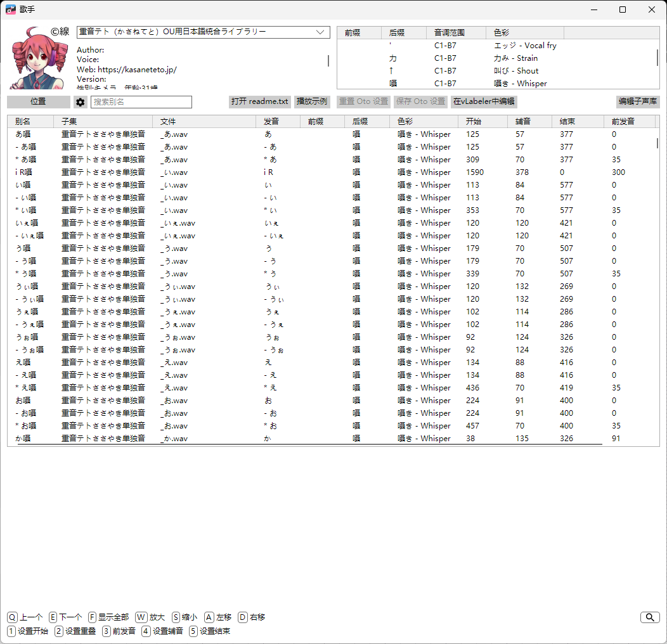Click the 位置 location button

[x=39, y=102]
